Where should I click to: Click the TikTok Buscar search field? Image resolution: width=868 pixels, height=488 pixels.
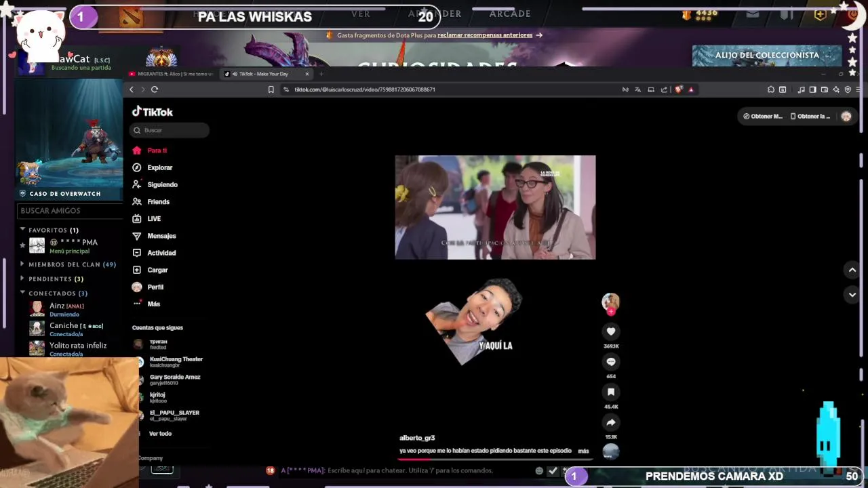click(x=170, y=130)
